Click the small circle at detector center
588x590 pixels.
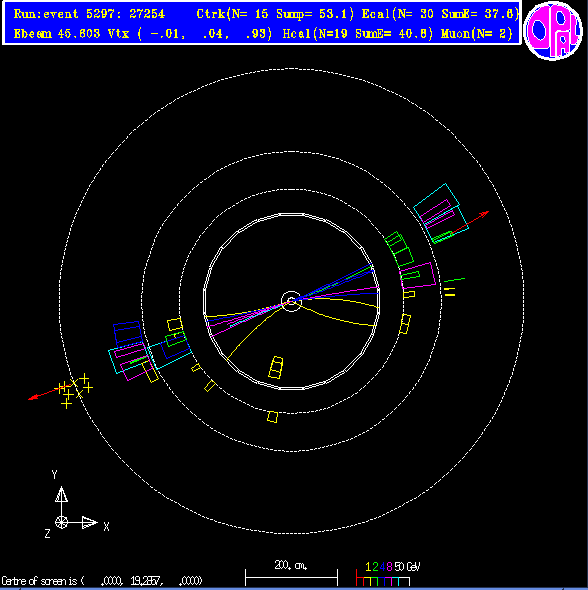[x=291, y=301]
